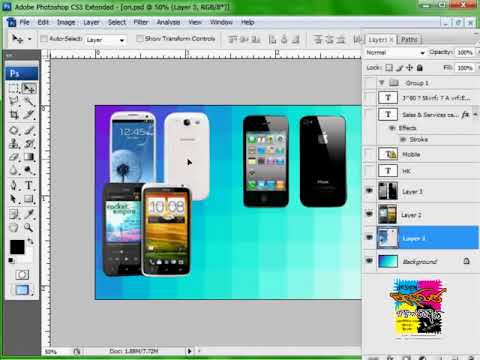
Task: Select the Group 1 layer row
Action: [x=421, y=82]
